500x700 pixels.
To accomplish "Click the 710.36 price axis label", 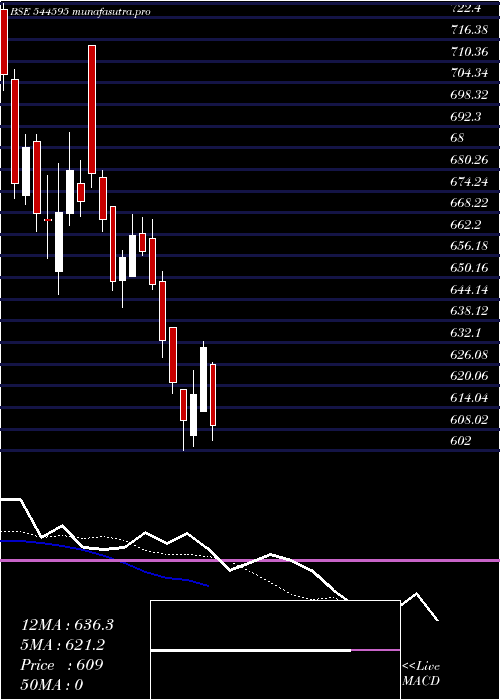I will [x=470, y=52].
